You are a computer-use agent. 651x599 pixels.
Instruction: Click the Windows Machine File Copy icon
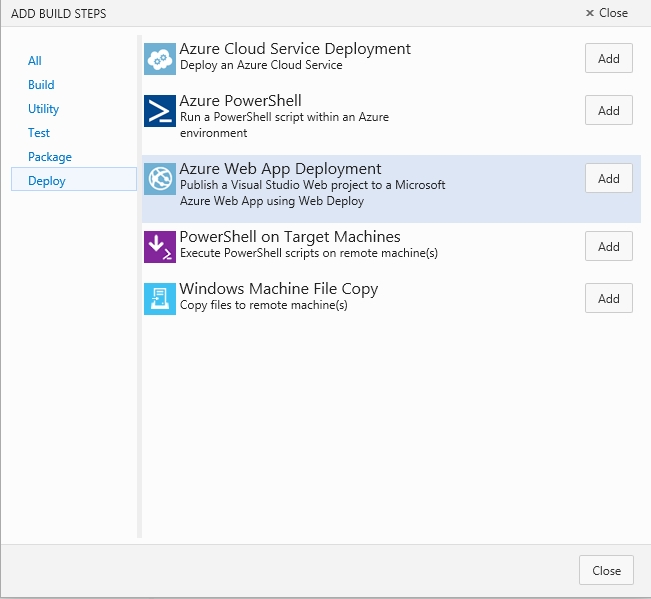[x=160, y=299]
